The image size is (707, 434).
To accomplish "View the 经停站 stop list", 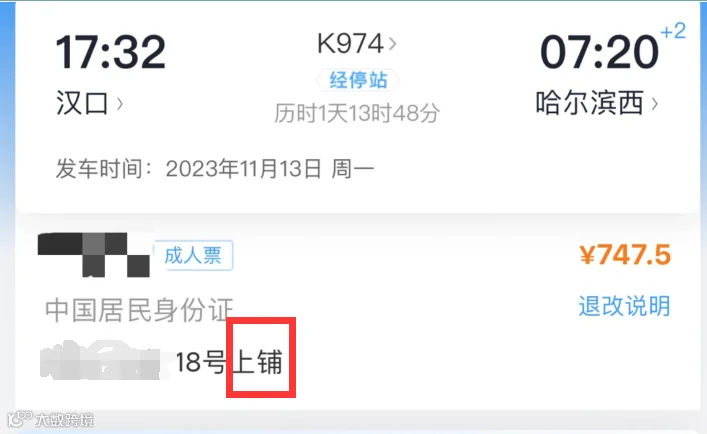I will [358, 80].
